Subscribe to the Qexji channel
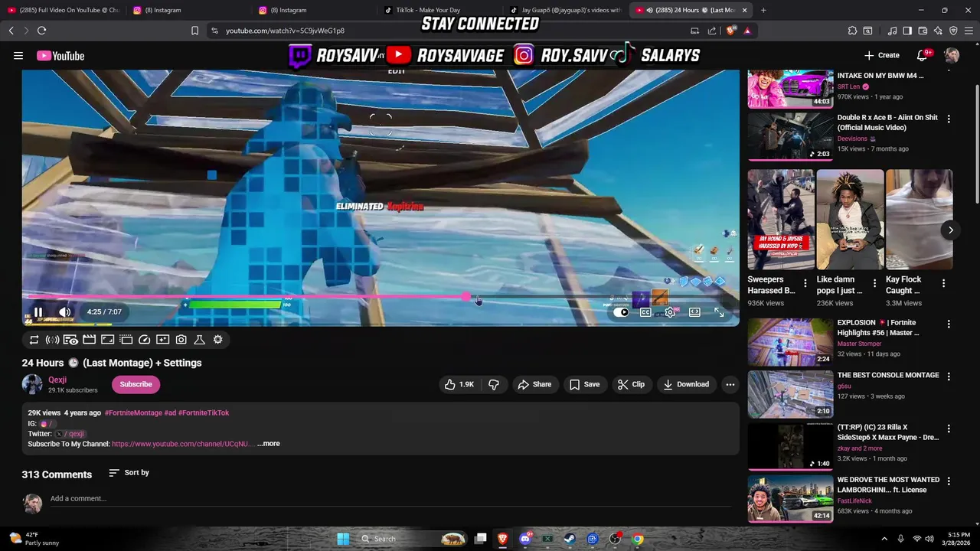Viewport: 980px width, 551px height. 136,384
